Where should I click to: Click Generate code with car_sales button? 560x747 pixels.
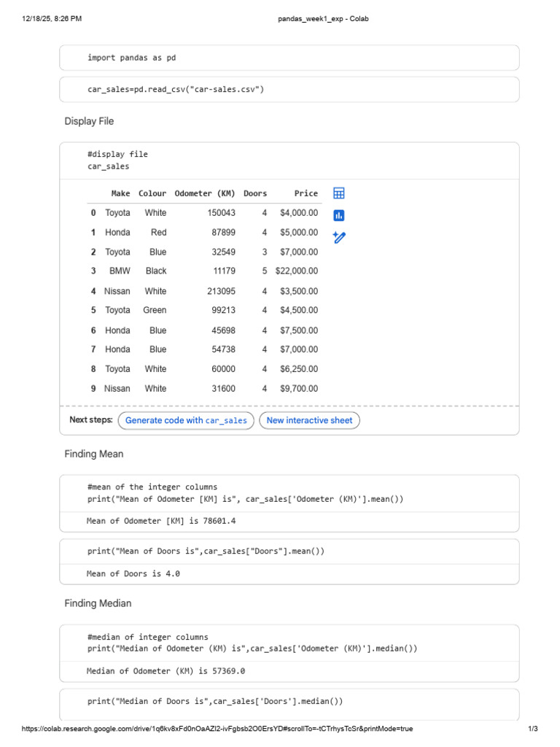pyautogui.click(x=186, y=420)
